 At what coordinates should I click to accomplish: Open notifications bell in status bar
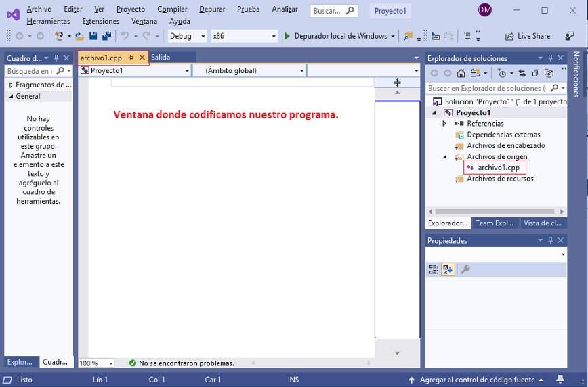click(x=560, y=380)
